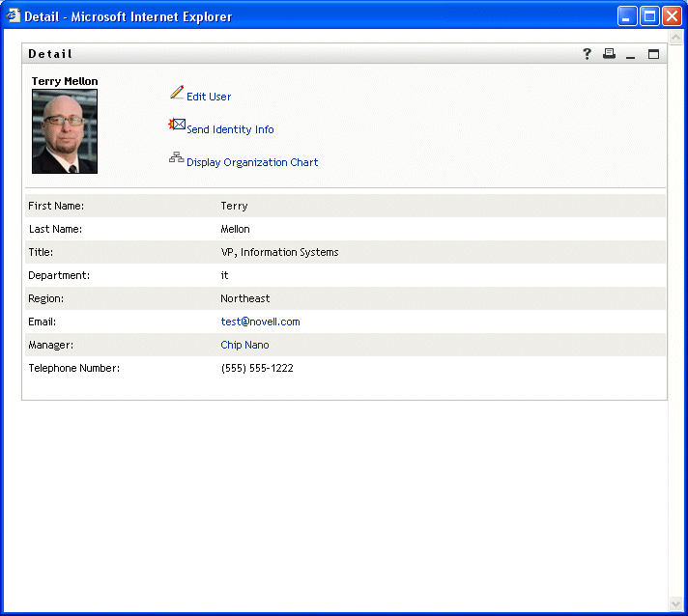The image size is (688, 616).
Task: Click the Terry Mellon name heading
Action: [65, 81]
